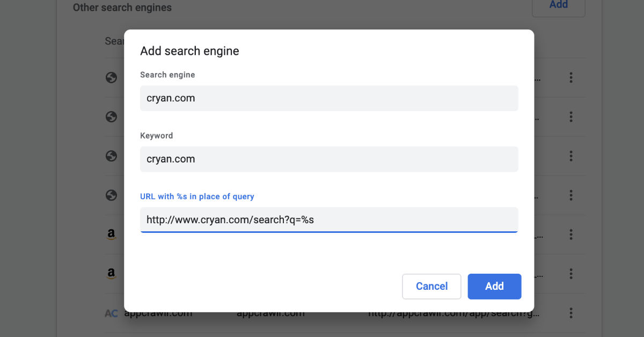The width and height of the screenshot is (644, 337).
Task: Click the globe icon in the second search engine row
Action: coord(111,117)
